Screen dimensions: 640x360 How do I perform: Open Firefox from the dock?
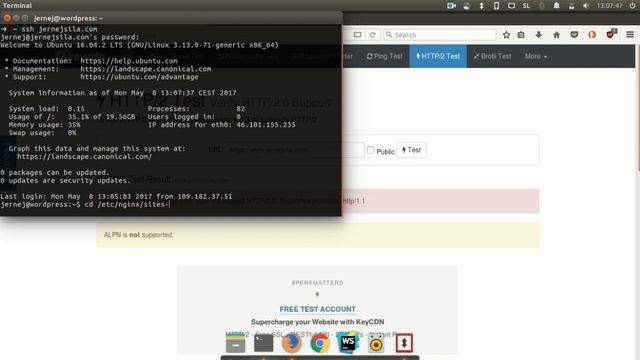pos(291,343)
